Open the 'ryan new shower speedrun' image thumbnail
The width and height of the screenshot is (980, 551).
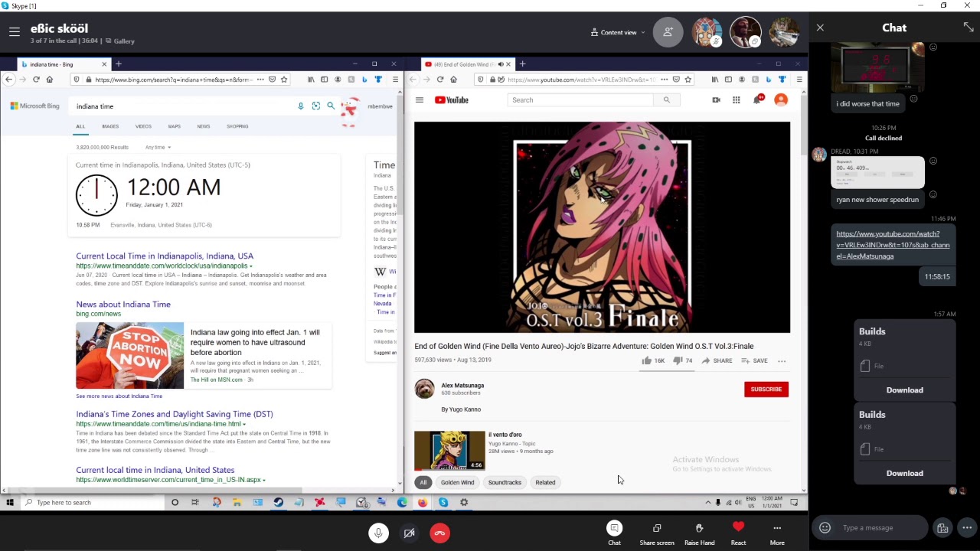[877, 172]
